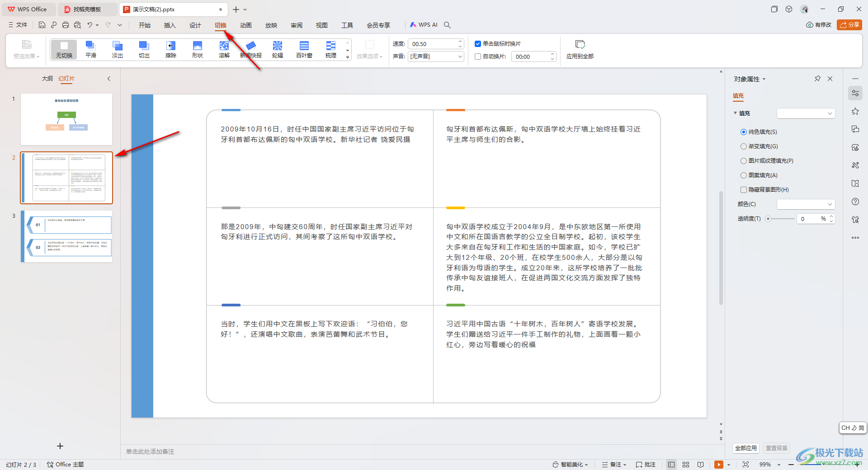The height and width of the screenshot is (470, 868).
Task: Apply the 梳理 comb transition
Action: pos(330,49)
